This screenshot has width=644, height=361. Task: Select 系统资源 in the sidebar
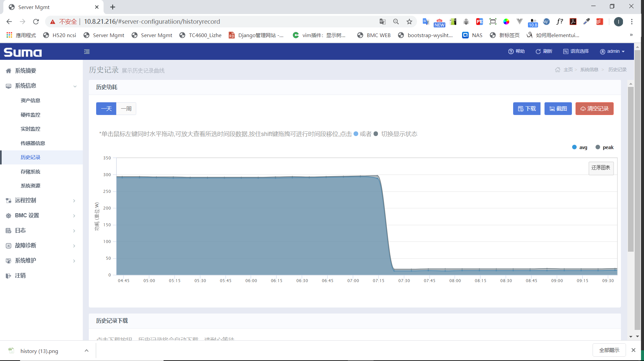click(30, 186)
